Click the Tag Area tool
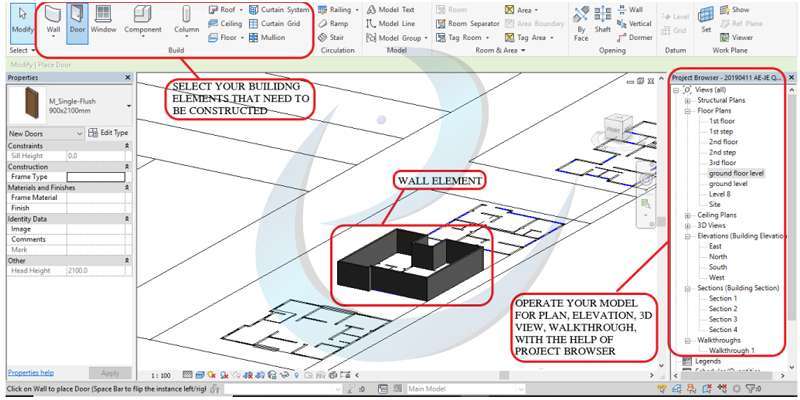This screenshot has height=400, width=800. (x=529, y=37)
